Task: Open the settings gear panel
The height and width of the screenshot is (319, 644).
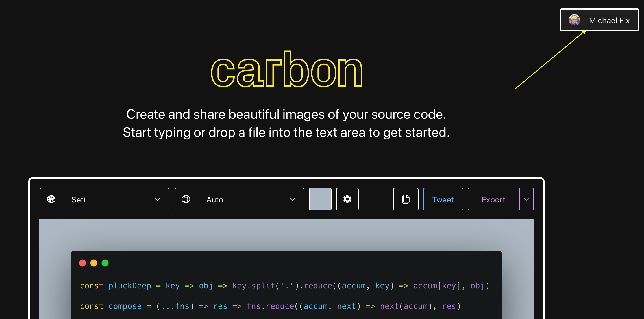Action: click(347, 199)
